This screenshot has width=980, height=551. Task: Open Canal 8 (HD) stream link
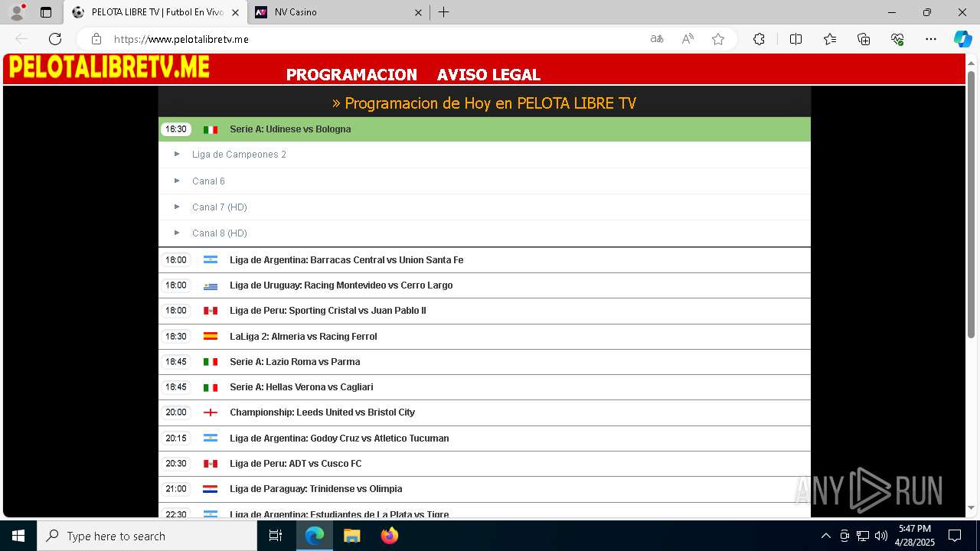[x=219, y=233]
